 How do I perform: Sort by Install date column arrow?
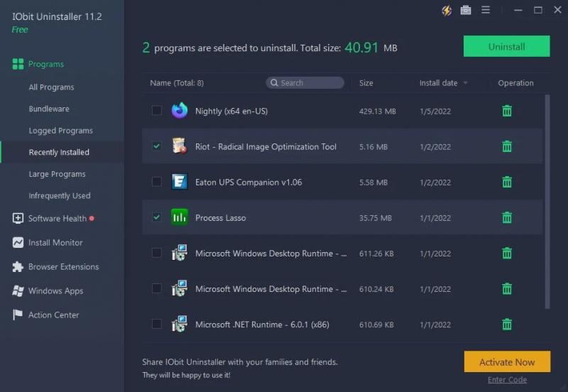point(466,83)
